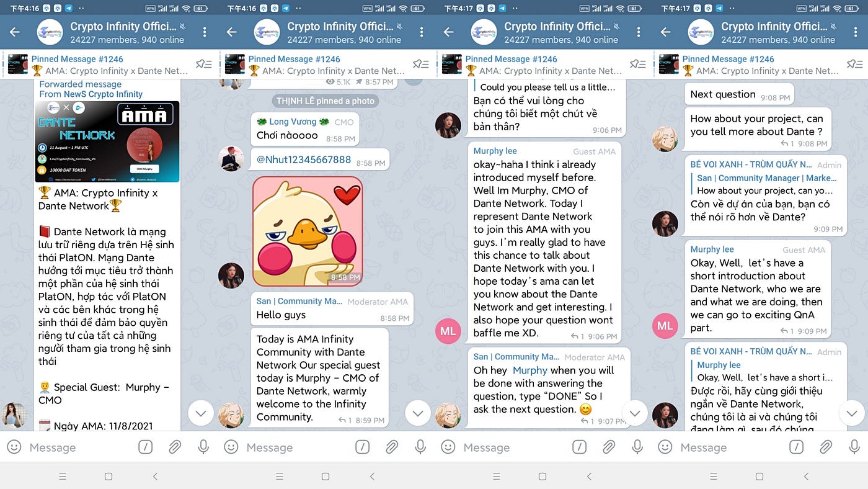Go back using the header arrow in the 'Oh hey Murphy' chat

[448, 32]
